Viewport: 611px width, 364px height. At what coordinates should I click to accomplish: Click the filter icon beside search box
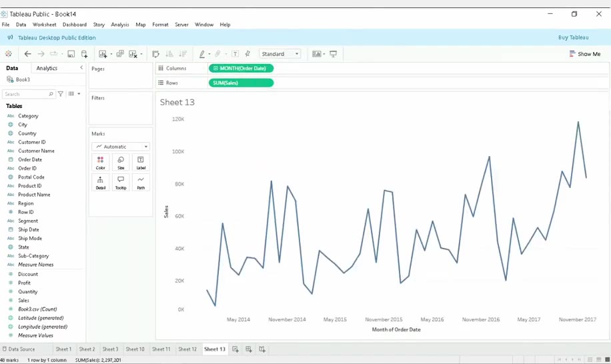61,94
